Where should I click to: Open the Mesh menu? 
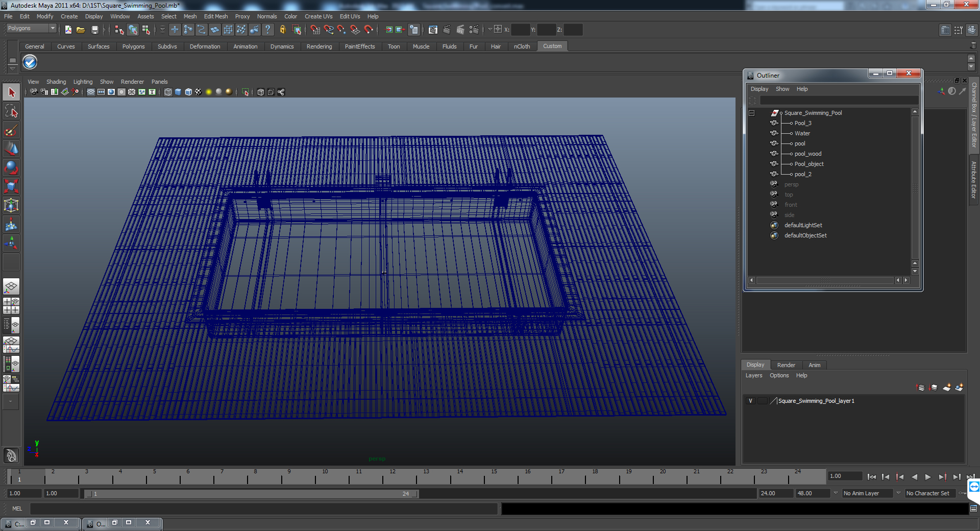point(190,16)
